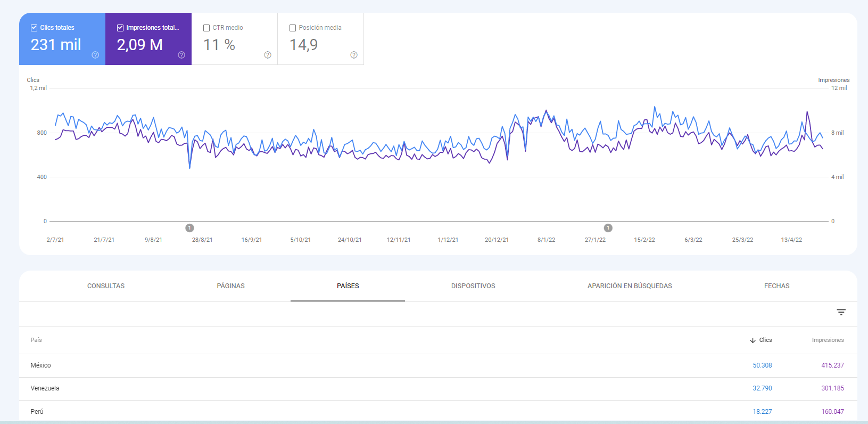The height and width of the screenshot is (424, 868).
Task: Uncheck the Impresiones totales checkbox
Action: (x=120, y=28)
